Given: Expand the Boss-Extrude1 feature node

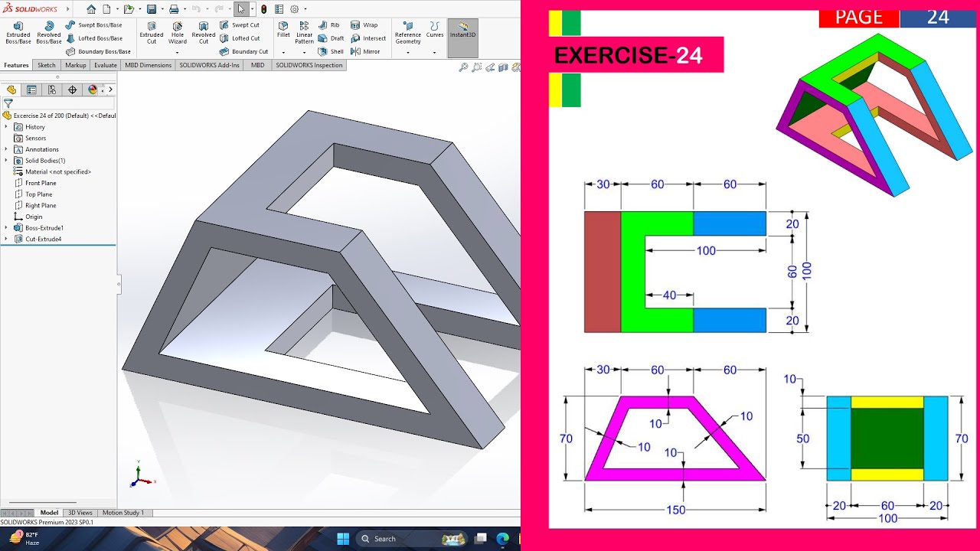Looking at the screenshot, I should [6, 228].
